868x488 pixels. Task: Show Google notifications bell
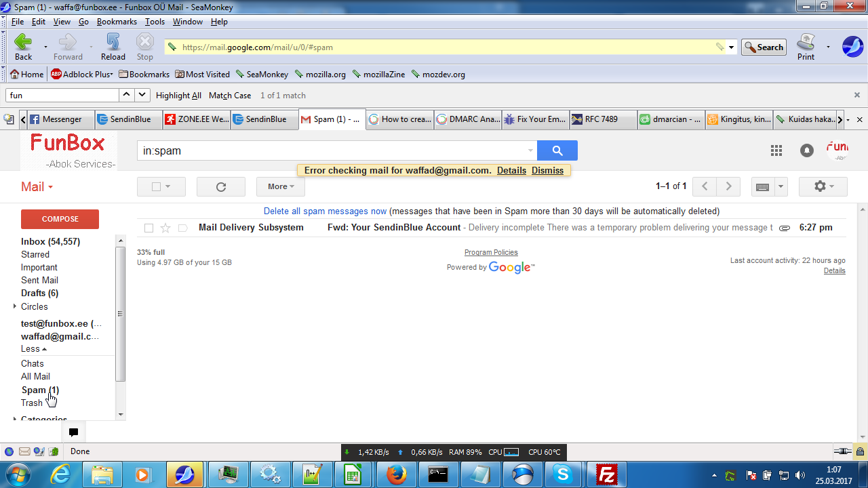coord(806,150)
